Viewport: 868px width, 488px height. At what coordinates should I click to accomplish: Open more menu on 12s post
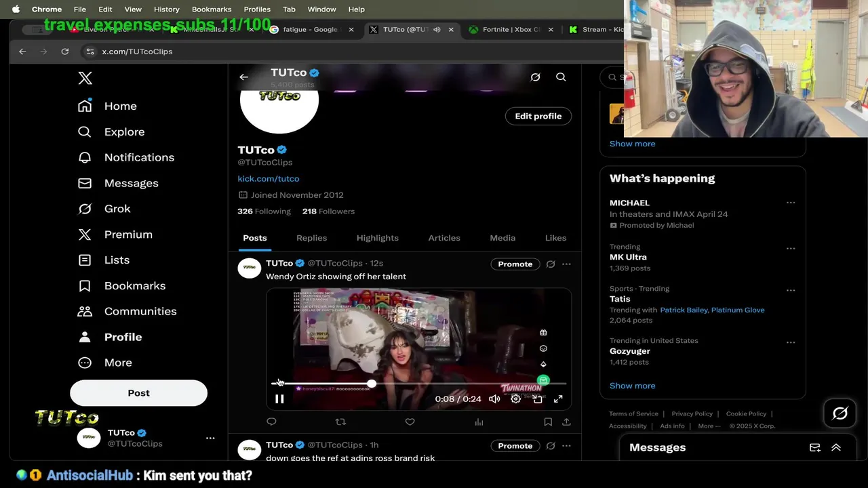pyautogui.click(x=566, y=264)
